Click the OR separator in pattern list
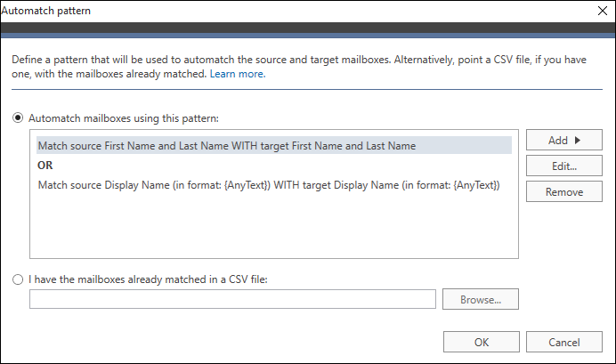Viewport: 616px width, 364px height. 45,166
